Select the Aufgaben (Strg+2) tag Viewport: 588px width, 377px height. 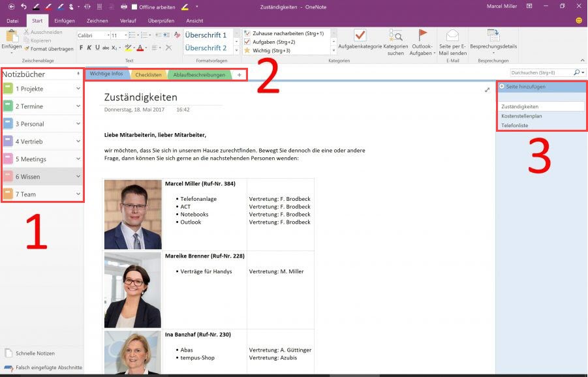click(x=270, y=42)
